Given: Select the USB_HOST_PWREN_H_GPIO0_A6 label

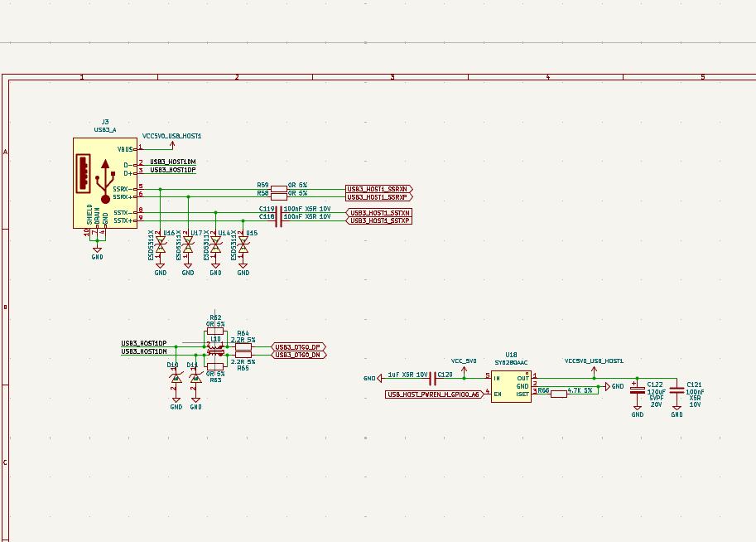Looking at the screenshot, I should tap(434, 394).
